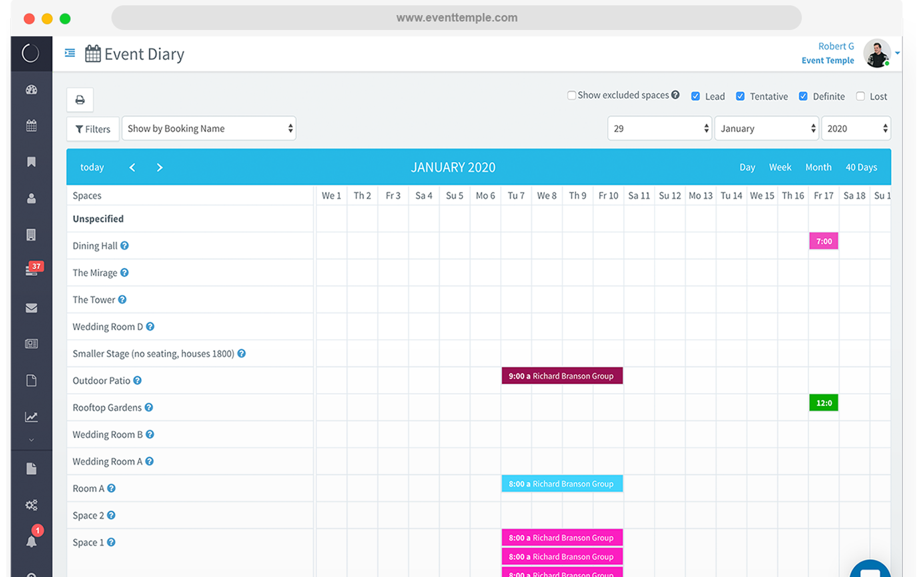Click the help icon next to Room A

[111, 488]
